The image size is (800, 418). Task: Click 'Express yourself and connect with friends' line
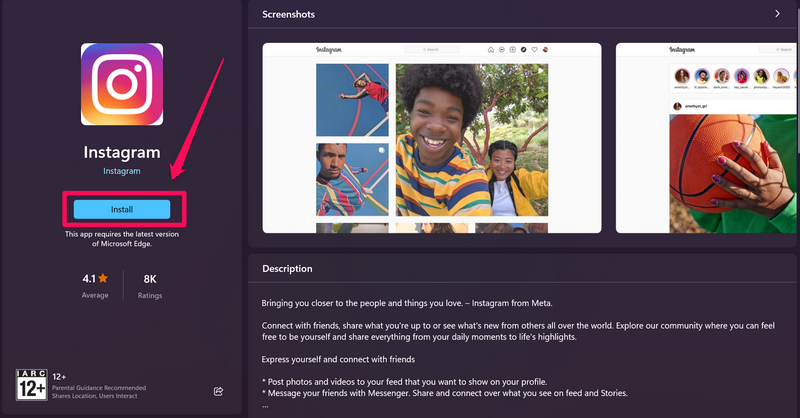click(338, 359)
